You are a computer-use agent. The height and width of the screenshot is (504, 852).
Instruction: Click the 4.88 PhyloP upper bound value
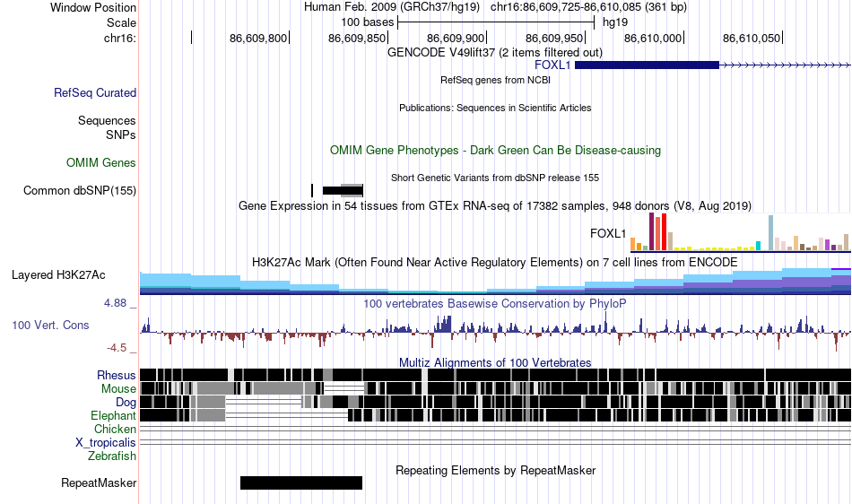115,303
